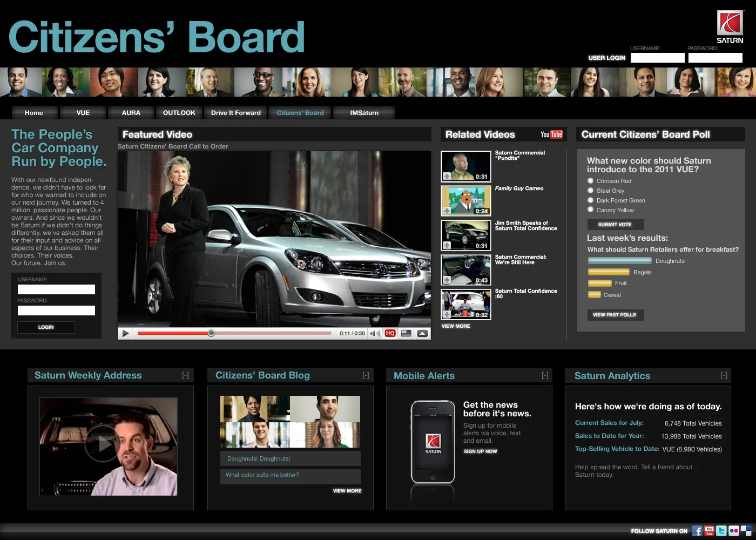Click the "Current Sales for July:" label
This screenshot has height=540, width=756.
(609, 423)
